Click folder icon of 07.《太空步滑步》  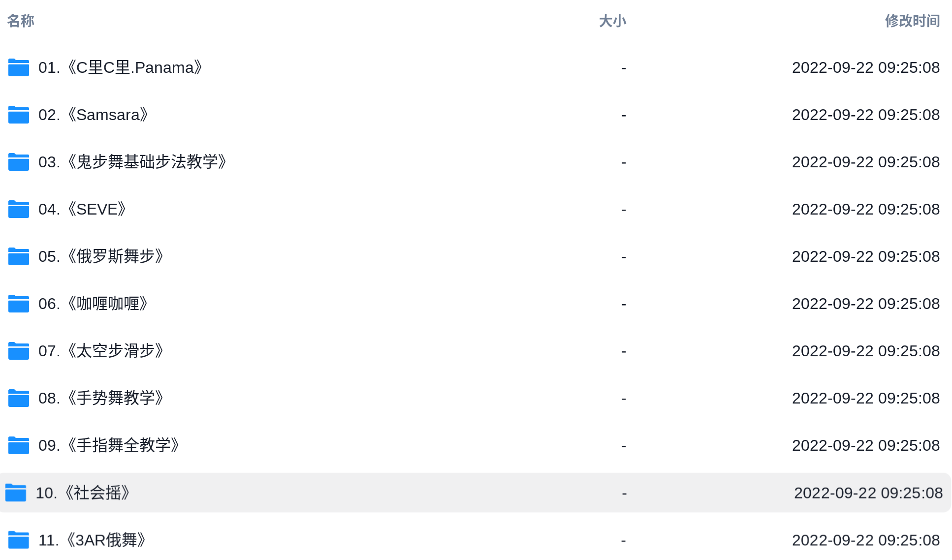click(19, 351)
